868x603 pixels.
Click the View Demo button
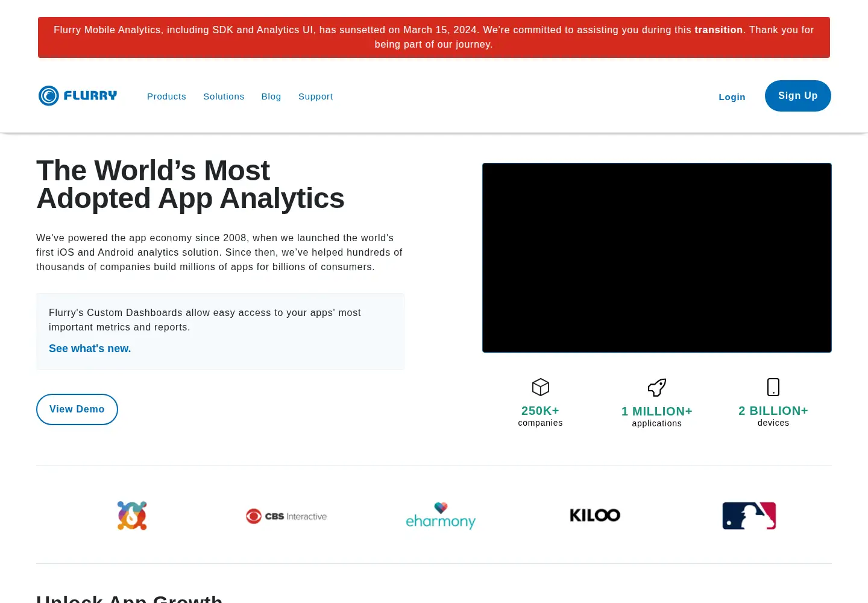[x=77, y=409]
